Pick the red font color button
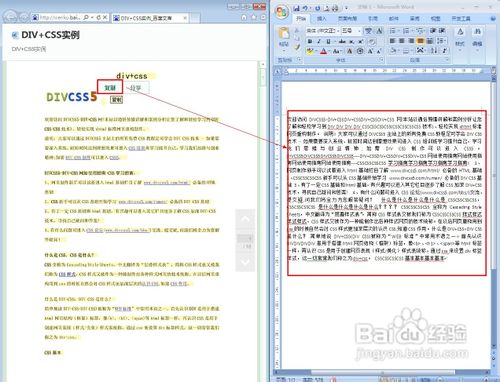Screen dimensions: 500x382 pyautogui.click(x=324, y=51)
